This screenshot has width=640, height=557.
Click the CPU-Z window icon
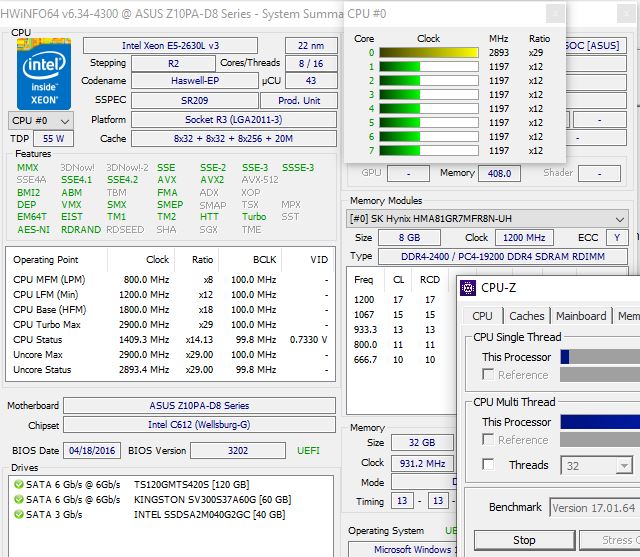468,288
